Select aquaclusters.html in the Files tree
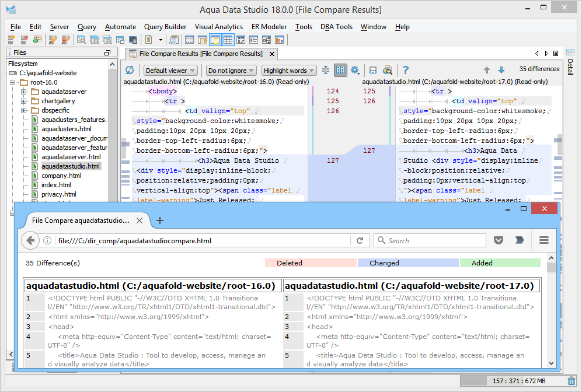This screenshot has width=582, height=392. 66,129
